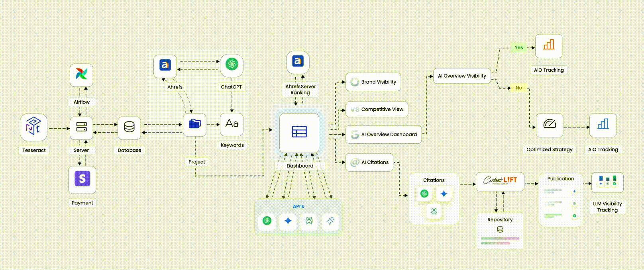Click the Keywords label
The image size is (644, 270).
(232, 145)
